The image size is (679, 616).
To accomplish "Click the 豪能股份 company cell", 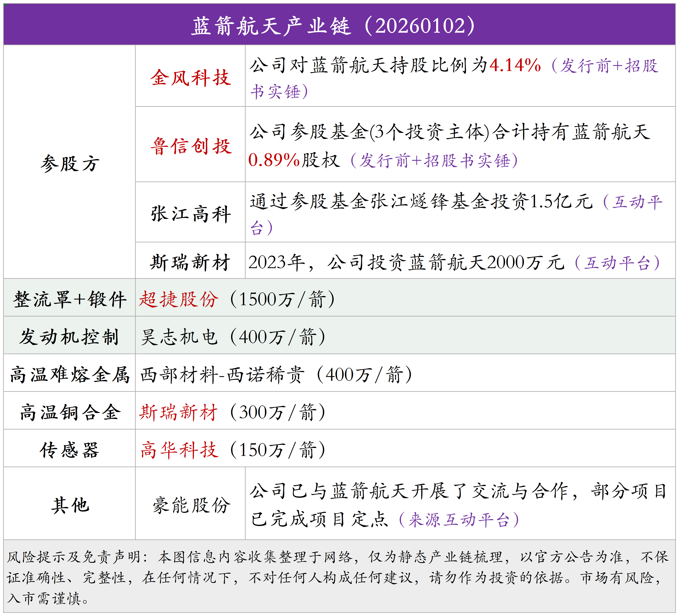I will point(191,505).
